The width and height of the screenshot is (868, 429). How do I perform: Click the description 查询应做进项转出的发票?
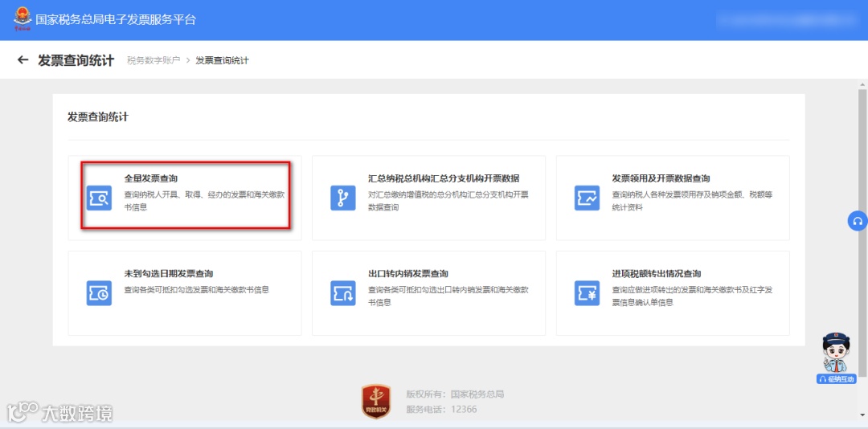tap(693, 296)
